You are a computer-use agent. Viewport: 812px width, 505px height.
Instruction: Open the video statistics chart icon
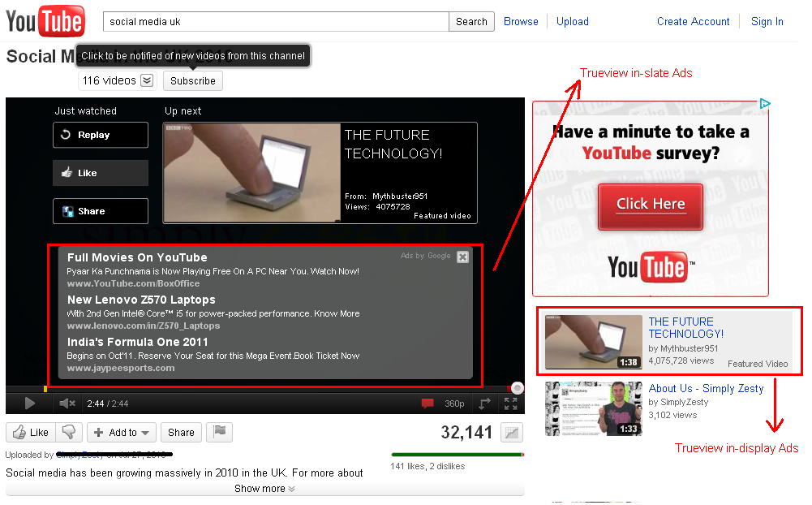pos(511,433)
